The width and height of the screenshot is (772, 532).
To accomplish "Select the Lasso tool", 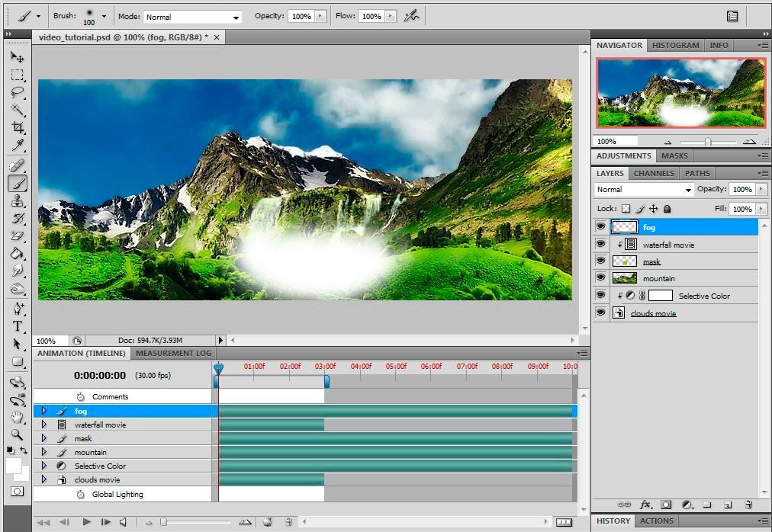I will click(x=18, y=92).
